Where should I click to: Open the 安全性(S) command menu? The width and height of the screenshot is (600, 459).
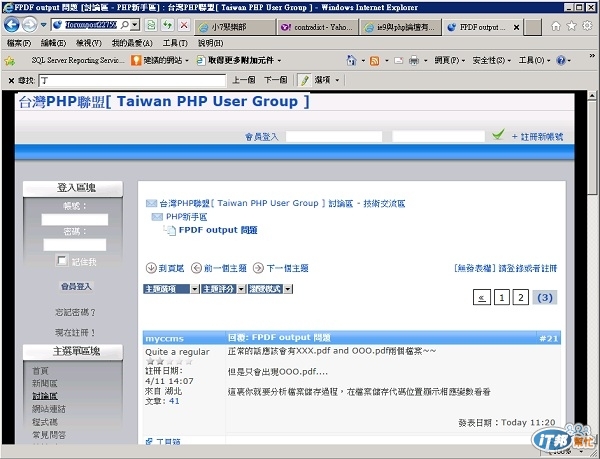click(x=491, y=60)
